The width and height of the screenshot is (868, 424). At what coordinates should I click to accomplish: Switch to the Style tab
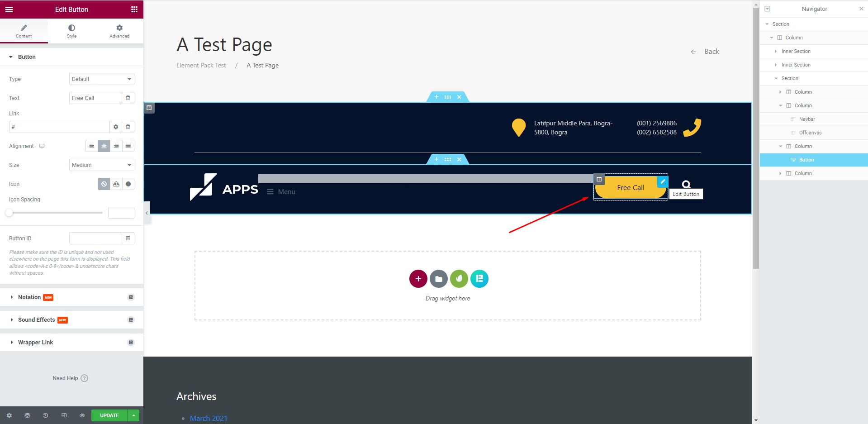pyautogui.click(x=71, y=31)
